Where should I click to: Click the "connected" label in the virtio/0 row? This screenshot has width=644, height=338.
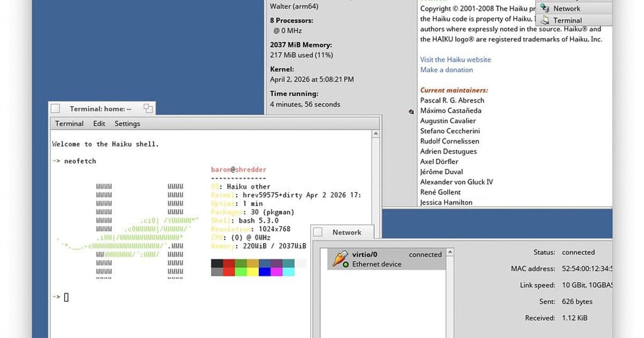tap(425, 254)
